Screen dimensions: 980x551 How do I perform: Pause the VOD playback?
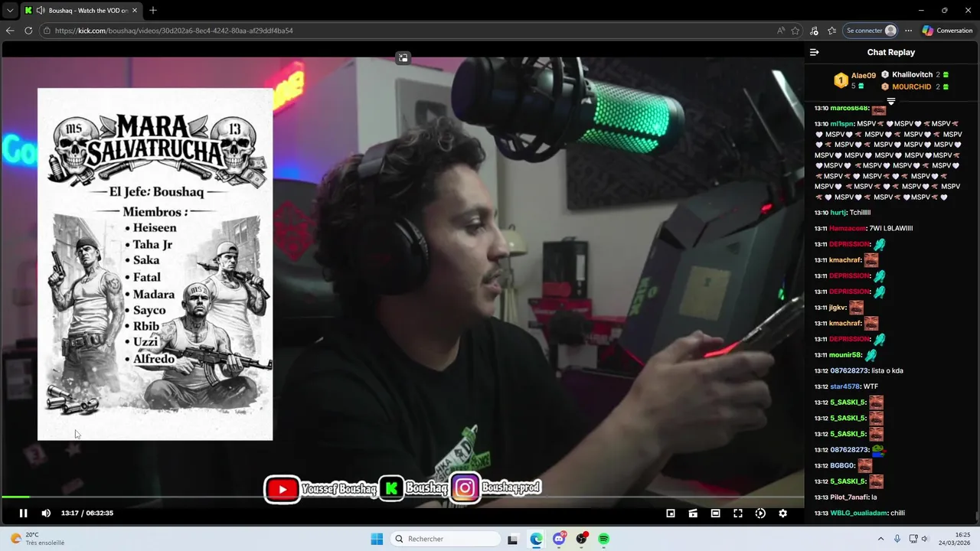(23, 514)
